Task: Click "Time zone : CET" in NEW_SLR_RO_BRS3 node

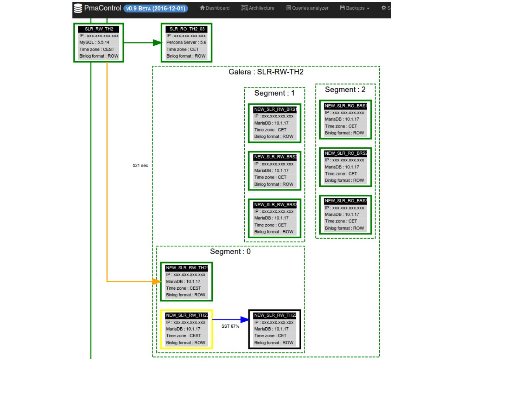Action: [x=345, y=221]
